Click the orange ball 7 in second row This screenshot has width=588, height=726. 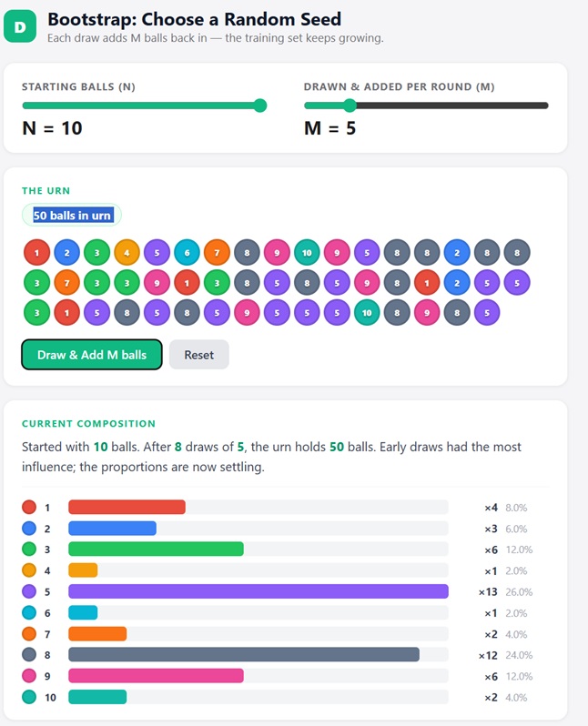pyautogui.click(x=66, y=282)
